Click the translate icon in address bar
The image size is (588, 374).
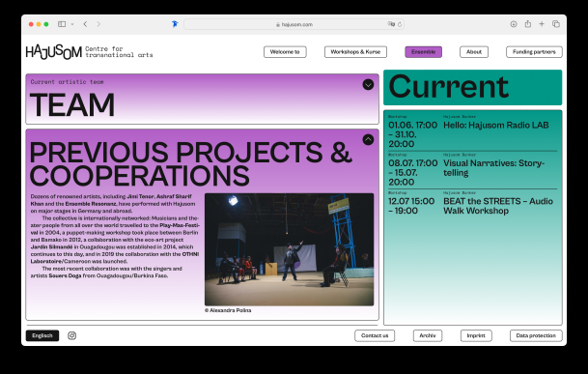pos(391,24)
